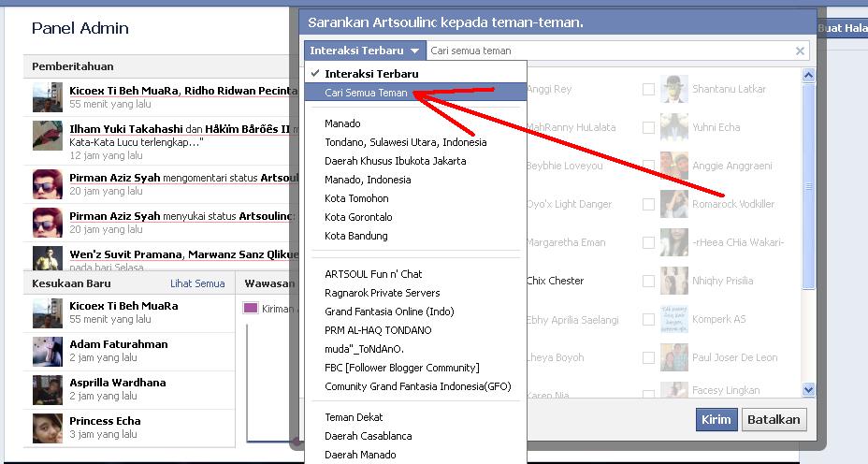The height and width of the screenshot is (464, 868).
Task: Click Kicoex Ti Beh MuaRa's avatar in Kesukaan Baru
Action: [x=48, y=312]
